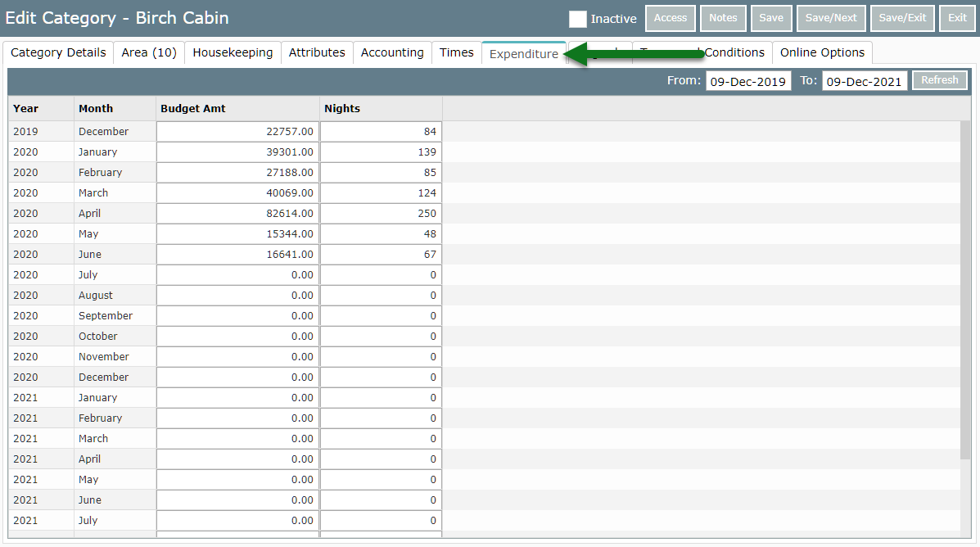Edit December 2020 budget amount field

click(x=238, y=377)
